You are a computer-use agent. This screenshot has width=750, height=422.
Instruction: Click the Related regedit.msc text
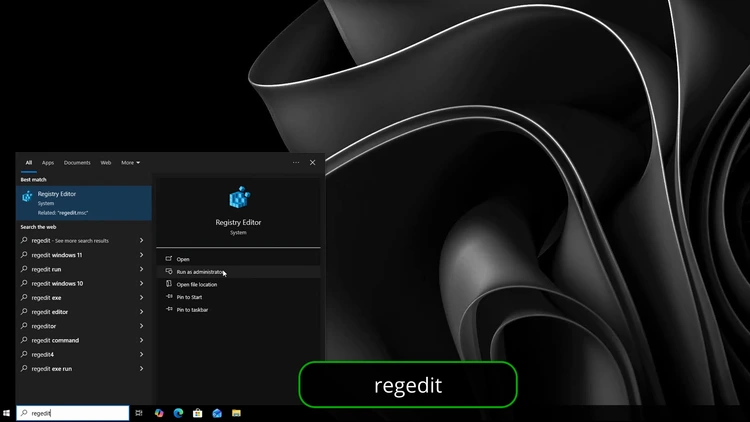(x=63, y=213)
